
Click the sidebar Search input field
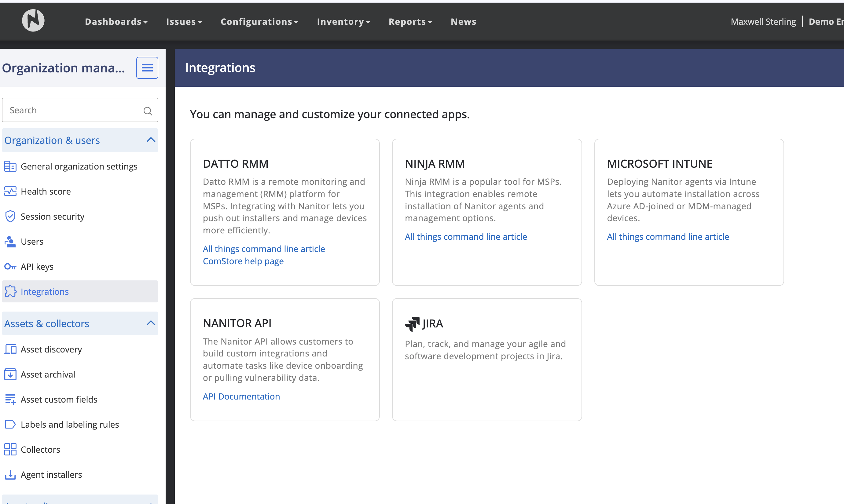(x=73, y=110)
